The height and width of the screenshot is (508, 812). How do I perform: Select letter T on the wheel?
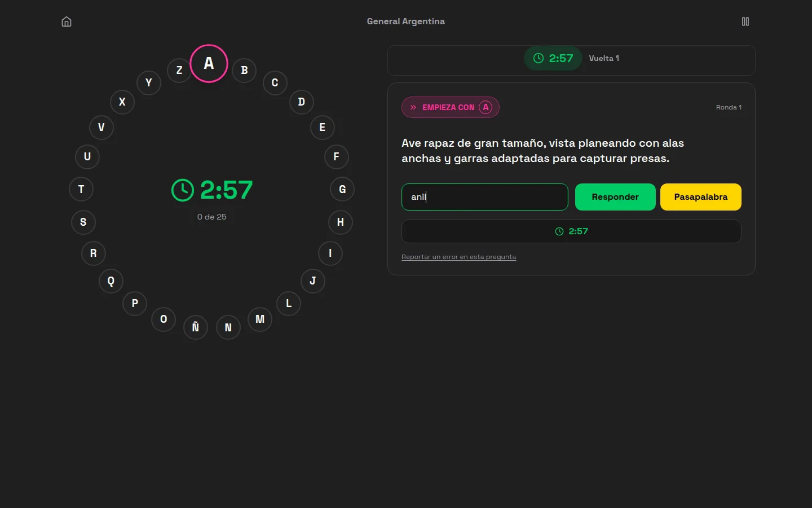[x=81, y=190]
